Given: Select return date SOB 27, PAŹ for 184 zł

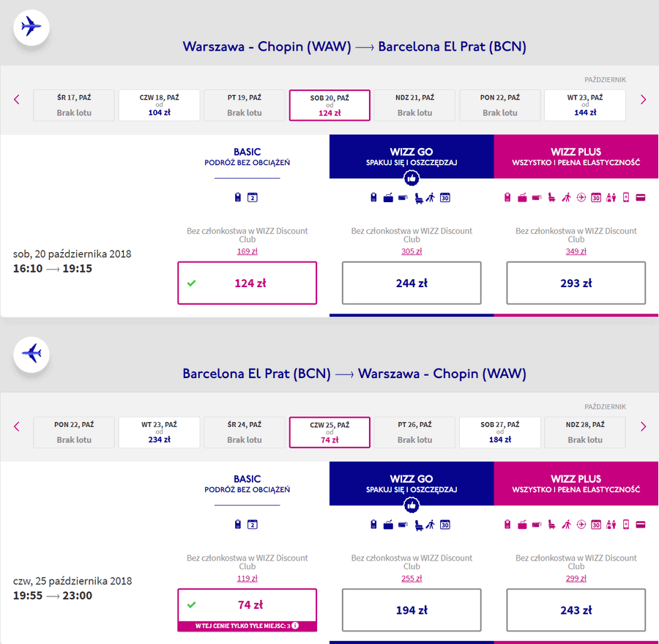Looking at the screenshot, I should pyautogui.click(x=500, y=432).
